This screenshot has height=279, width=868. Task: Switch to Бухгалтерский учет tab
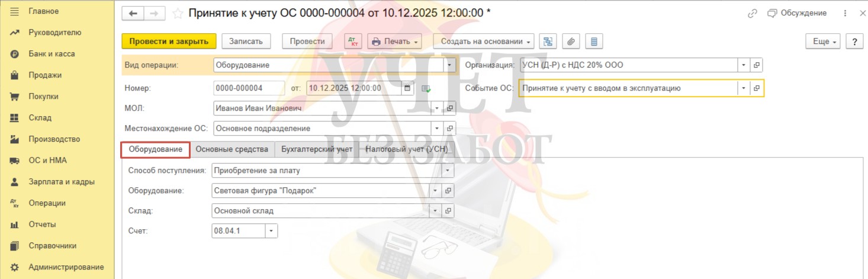317,150
